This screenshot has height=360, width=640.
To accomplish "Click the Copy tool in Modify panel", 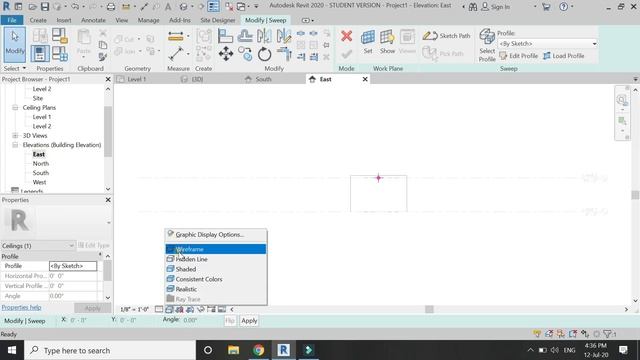I will point(245,53).
